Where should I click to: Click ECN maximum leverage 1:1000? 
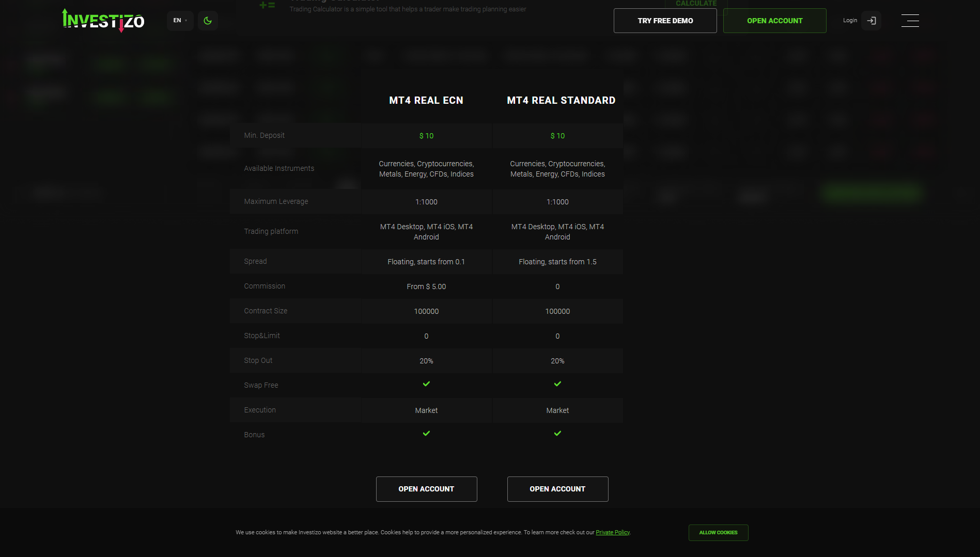click(x=427, y=202)
